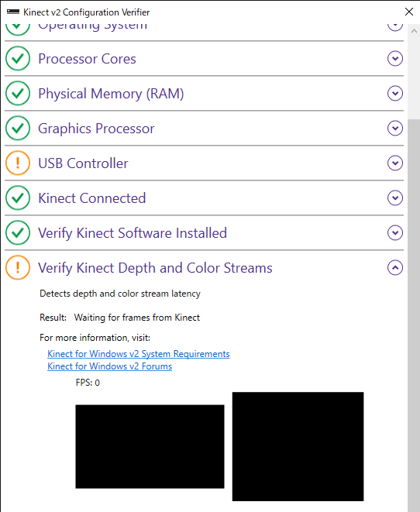Select the USB Controller heading
420x512 pixels.
click(x=83, y=163)
